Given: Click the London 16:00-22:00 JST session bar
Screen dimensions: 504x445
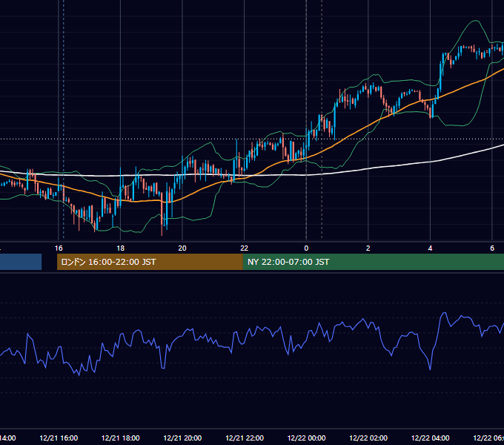Looking at the screenshot, I should (150, 262).
